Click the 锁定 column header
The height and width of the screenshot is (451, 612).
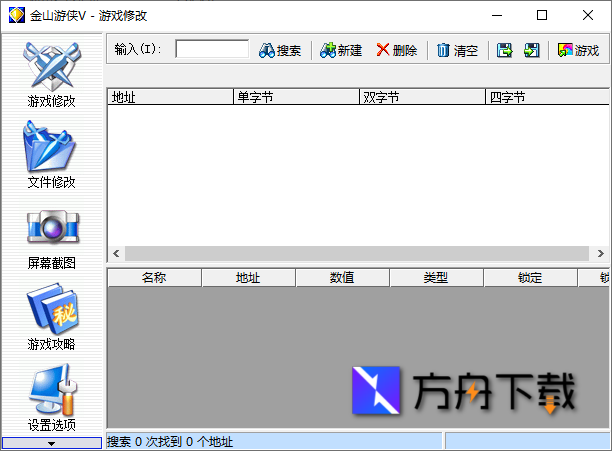tap(530, 278)
